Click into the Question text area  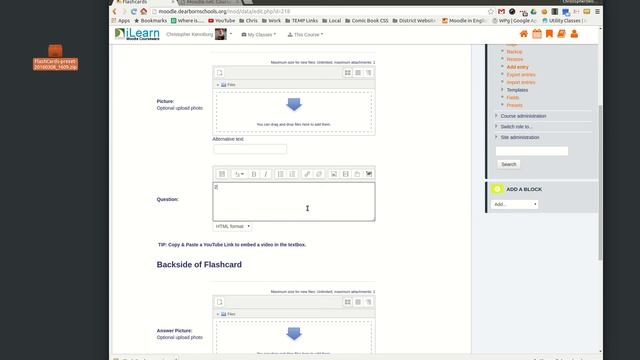[293, 202]
